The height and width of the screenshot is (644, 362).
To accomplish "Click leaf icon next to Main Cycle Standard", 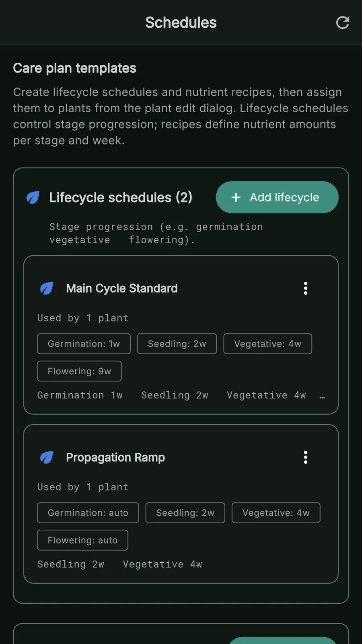I will 47,288.
